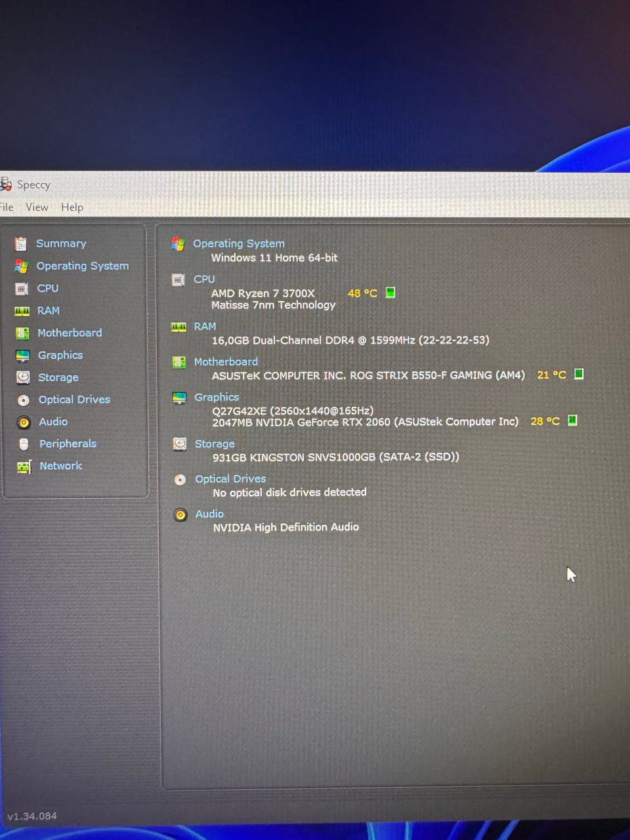The height and width of the screenshot is (840, 630).
Task: Click the RAM heading link in summary
Action: [205, 326]
